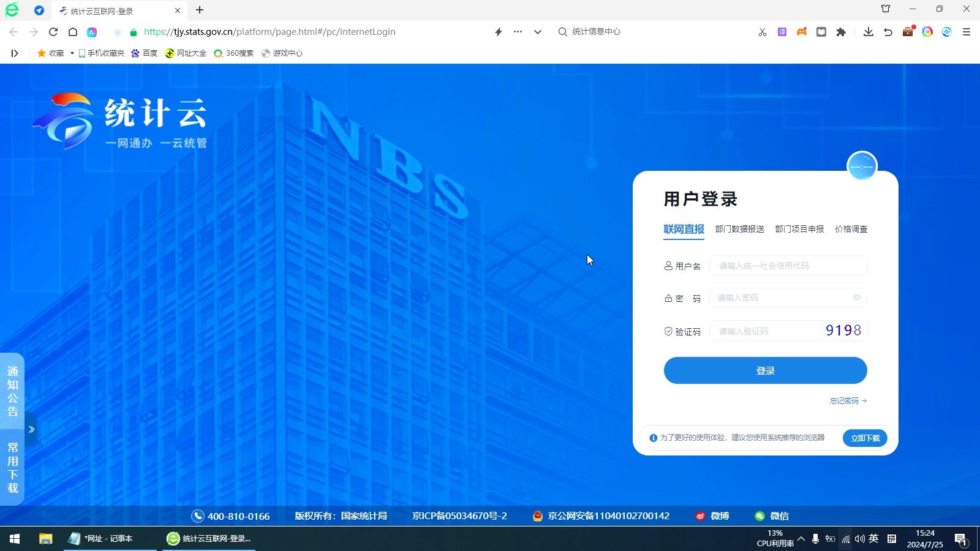Switch to the 部门数据报送 tab
Screen dimensions: 980x551
(x=739, y=229)
